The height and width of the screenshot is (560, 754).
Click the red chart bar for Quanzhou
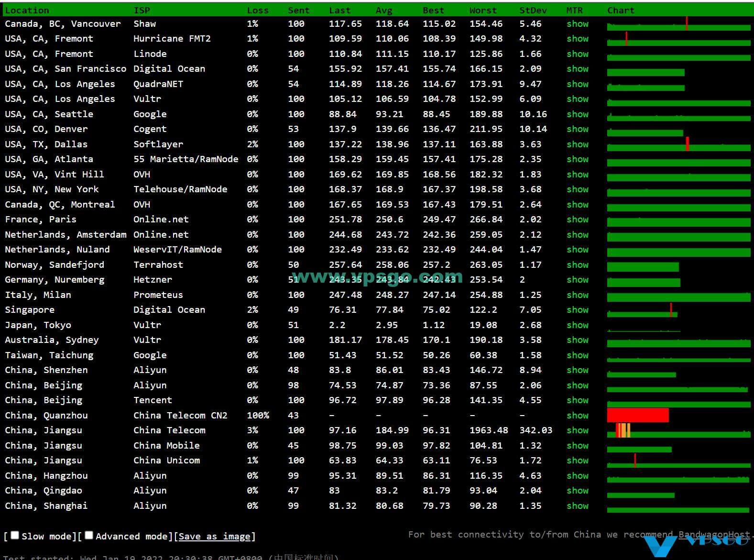click(x=638, y=415)
